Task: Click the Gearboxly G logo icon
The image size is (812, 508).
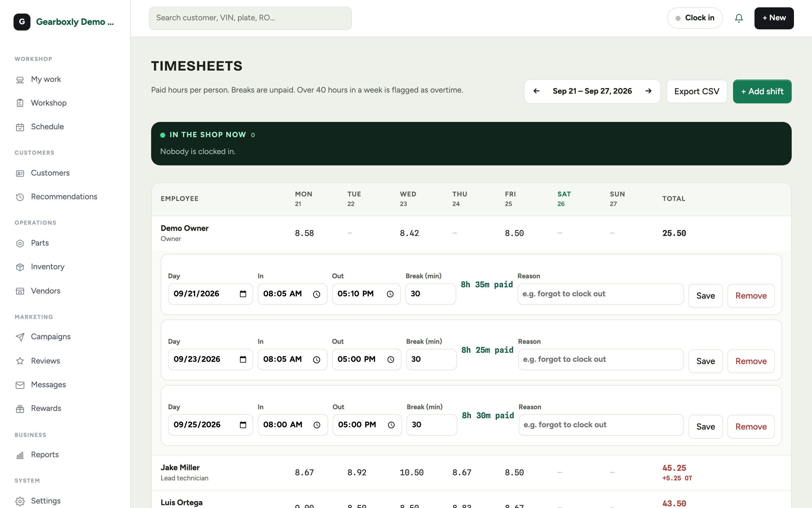Action: click(22, 22)
